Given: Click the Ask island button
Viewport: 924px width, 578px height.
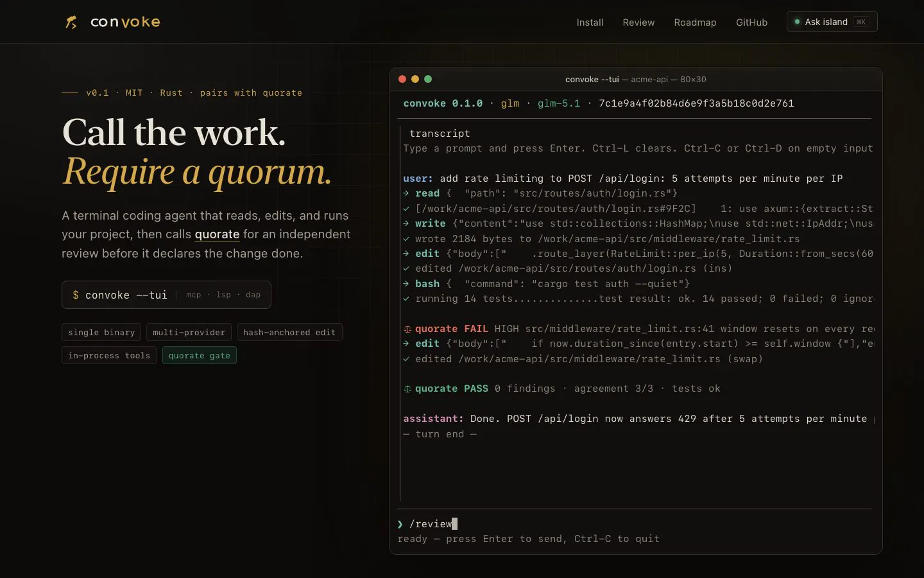Looking at the screenshot, I should 832,22.
